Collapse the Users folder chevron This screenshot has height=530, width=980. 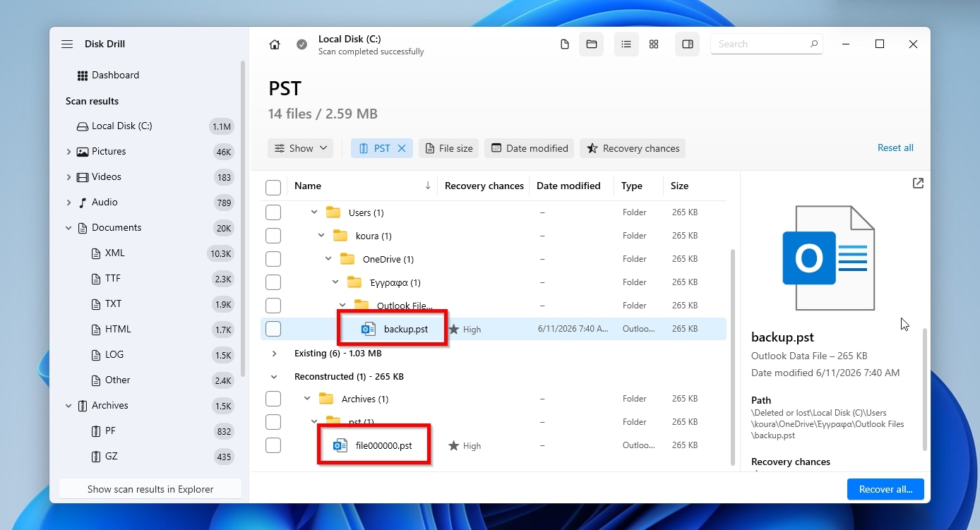[x=314, y=212]
